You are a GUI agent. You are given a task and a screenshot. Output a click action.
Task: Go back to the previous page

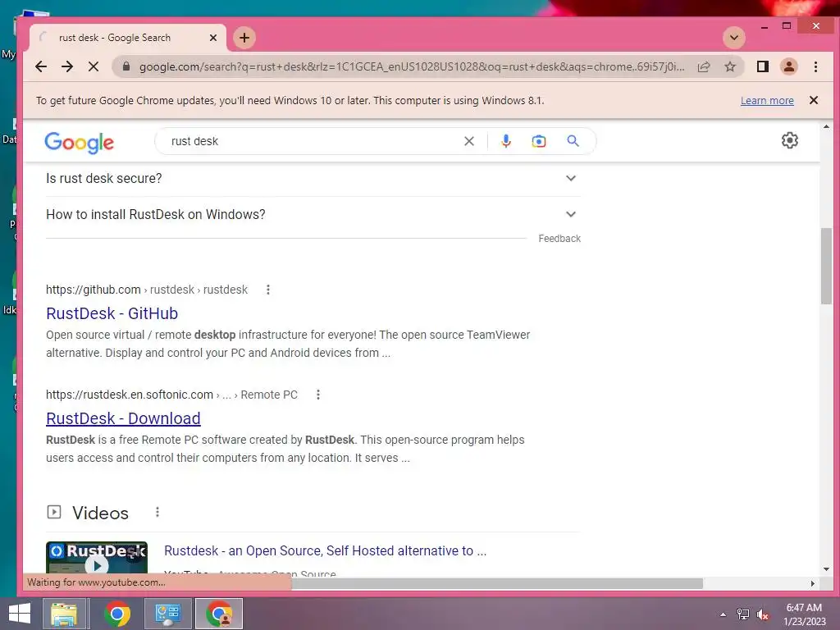41,66
